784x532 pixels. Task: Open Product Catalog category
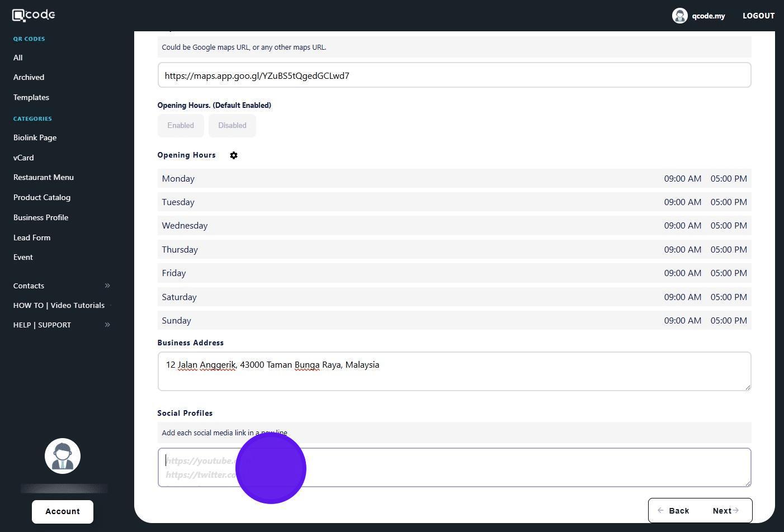coord(42,197)
